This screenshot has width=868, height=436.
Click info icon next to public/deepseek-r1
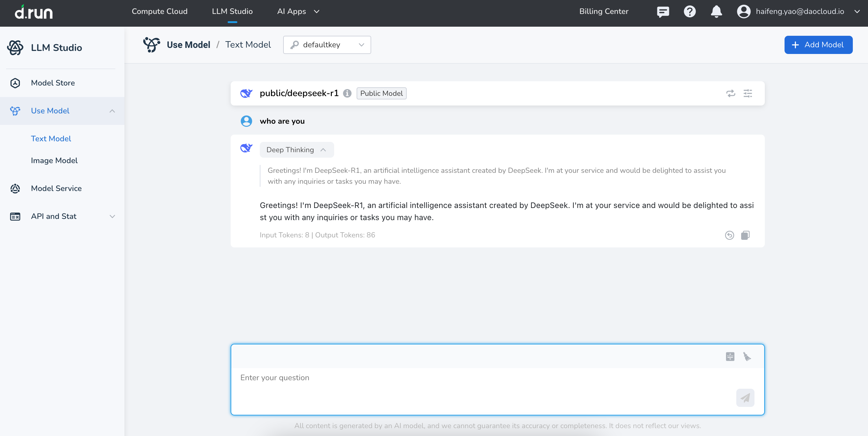click(x=347, y=93)
